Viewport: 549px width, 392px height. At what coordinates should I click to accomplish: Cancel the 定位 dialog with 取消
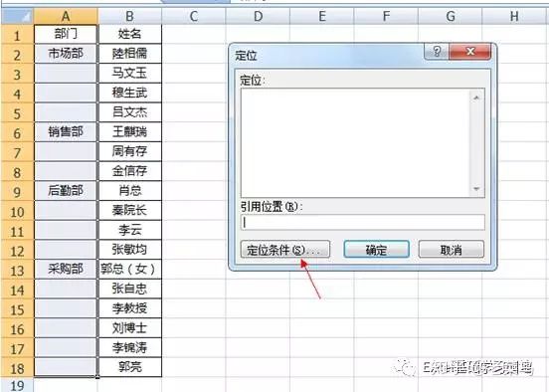click(x=451, y=250)
